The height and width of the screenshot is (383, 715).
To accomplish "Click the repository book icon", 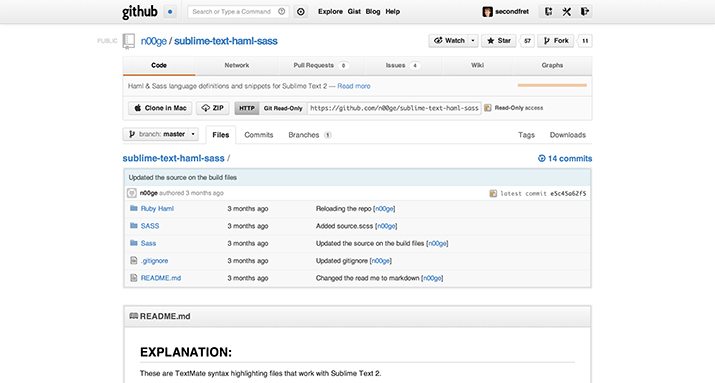I will (x=129, y=41).
